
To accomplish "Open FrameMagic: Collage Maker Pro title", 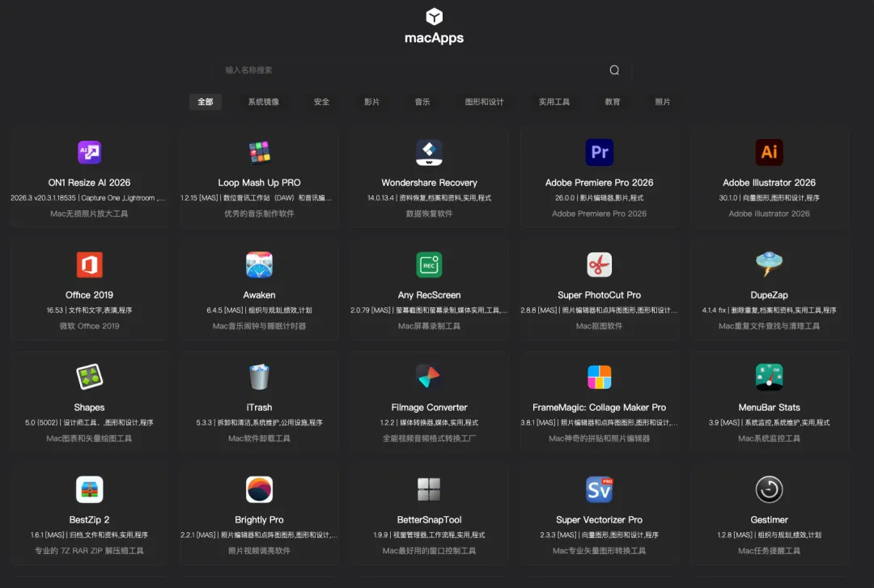I will coord(599,408).
